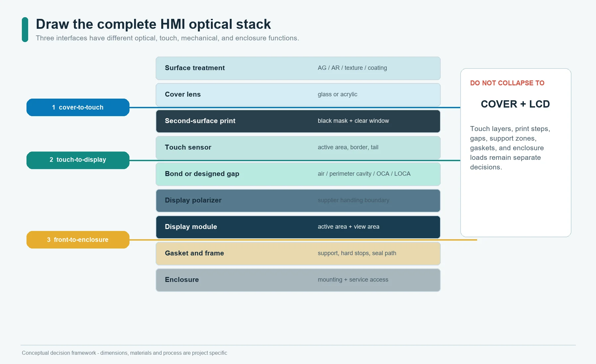Click the 'Conceptual decision framework' footer note

point(124,353)
